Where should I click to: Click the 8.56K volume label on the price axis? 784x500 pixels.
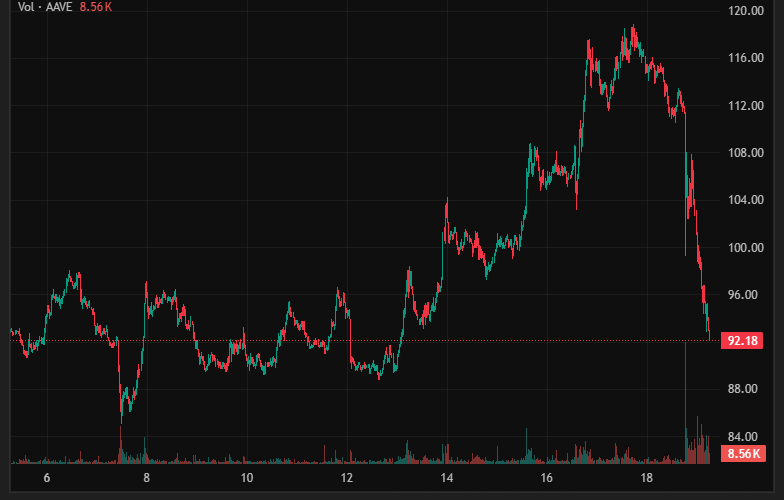744,454
